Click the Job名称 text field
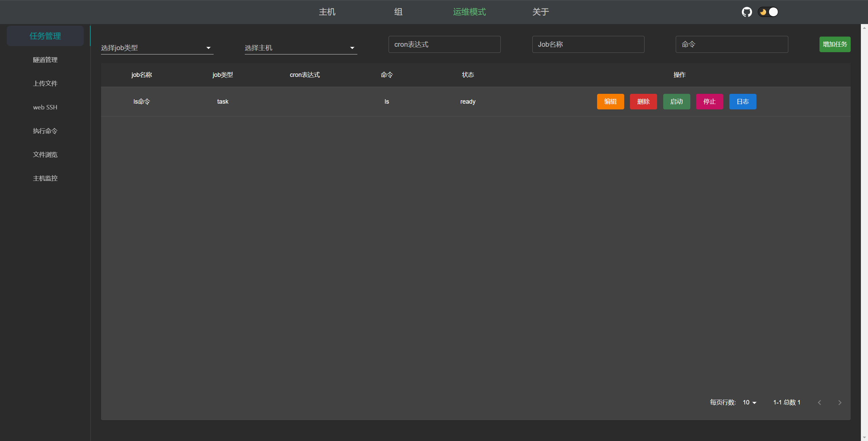This screenshot has width=868, height=441. tap(588, 44)
